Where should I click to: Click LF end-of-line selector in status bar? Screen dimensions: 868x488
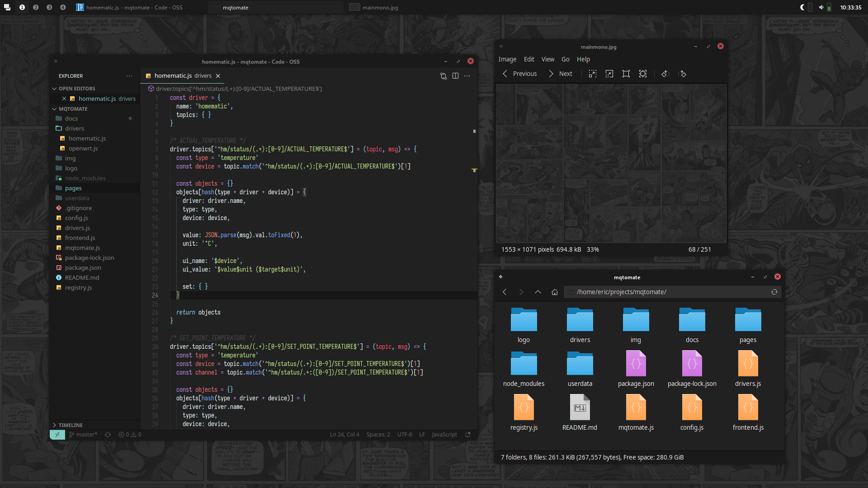[x=422, y=435]
